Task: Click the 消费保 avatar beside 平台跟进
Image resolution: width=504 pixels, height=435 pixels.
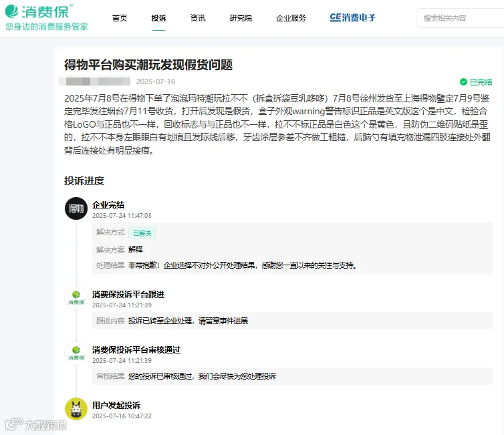Action: [76, 298]
